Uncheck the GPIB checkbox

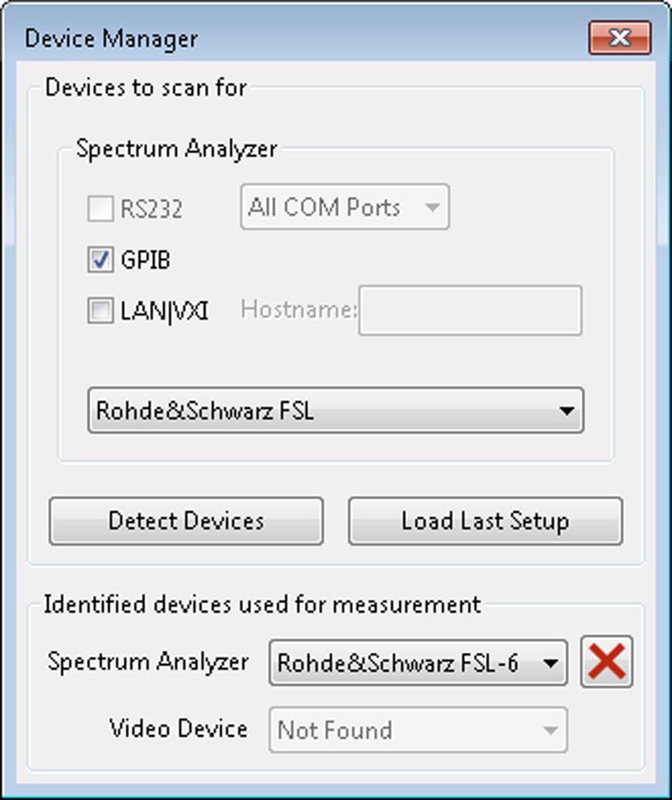pyautogui.click(x=100, y=260)
